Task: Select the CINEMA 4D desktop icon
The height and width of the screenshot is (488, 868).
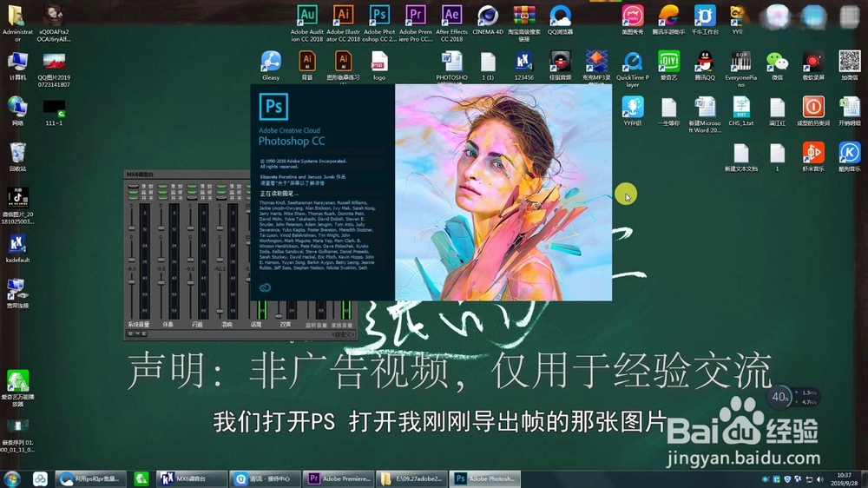Action: pos(488,20)
